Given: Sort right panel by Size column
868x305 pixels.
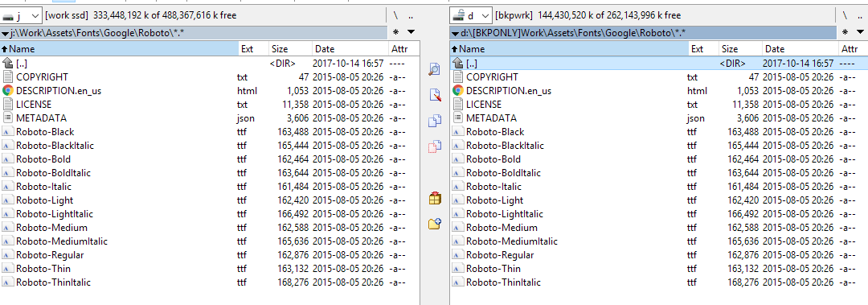Looking at the screenshot, I should coord(741,49).
